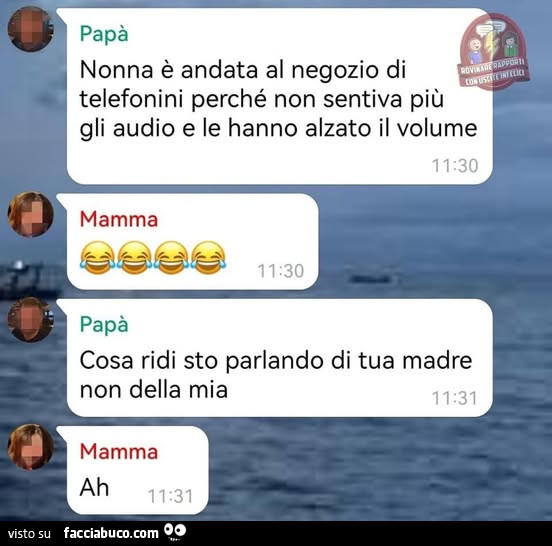Tap Mamma's avatar beside the laughing emojis
Viewport: 552px width, 546px height.
[x=30, y=214]
